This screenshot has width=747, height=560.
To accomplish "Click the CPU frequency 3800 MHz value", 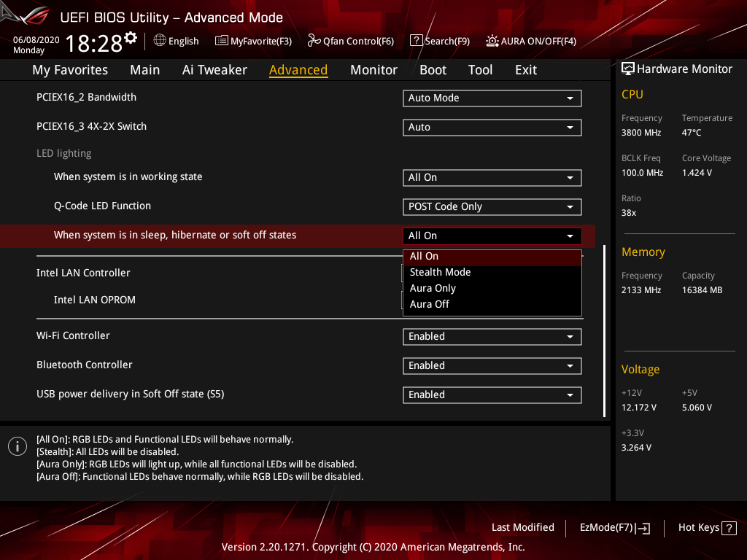I will 641,133.
